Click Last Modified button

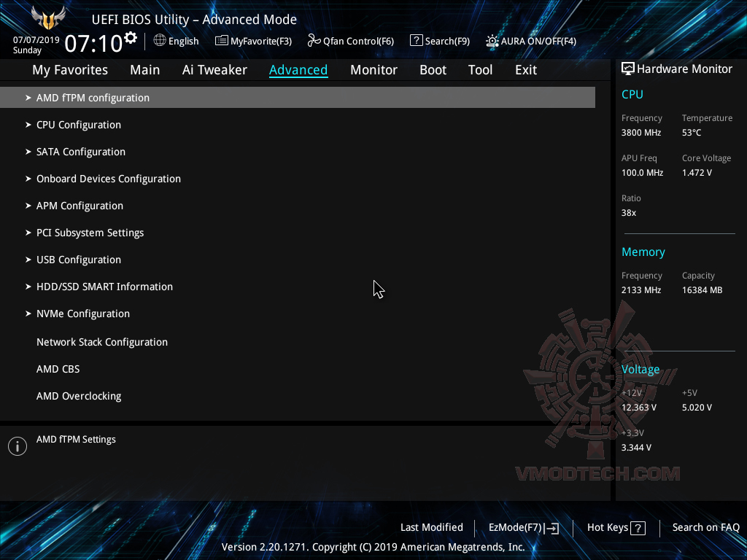click(x=432, y=528)
